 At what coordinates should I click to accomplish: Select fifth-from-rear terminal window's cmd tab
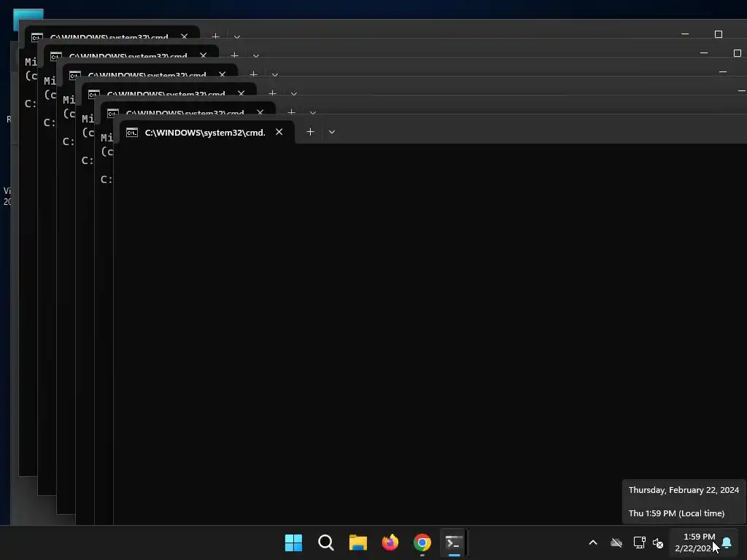pos(188,109)
